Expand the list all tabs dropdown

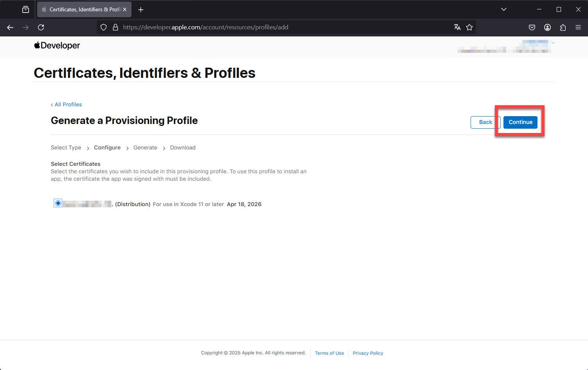click(x=504, y=9)
